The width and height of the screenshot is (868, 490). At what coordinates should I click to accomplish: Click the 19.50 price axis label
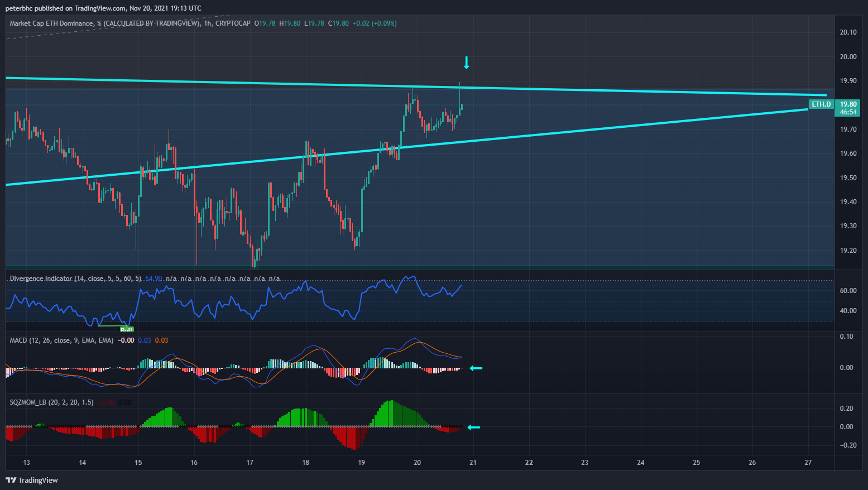click(848, 178)
